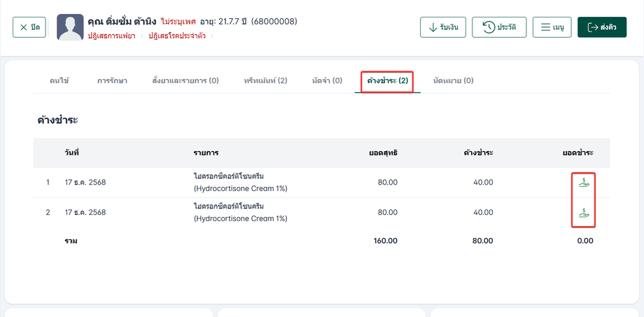Open the ทรีทเม้นท์ (2) tab

point(265,80)
